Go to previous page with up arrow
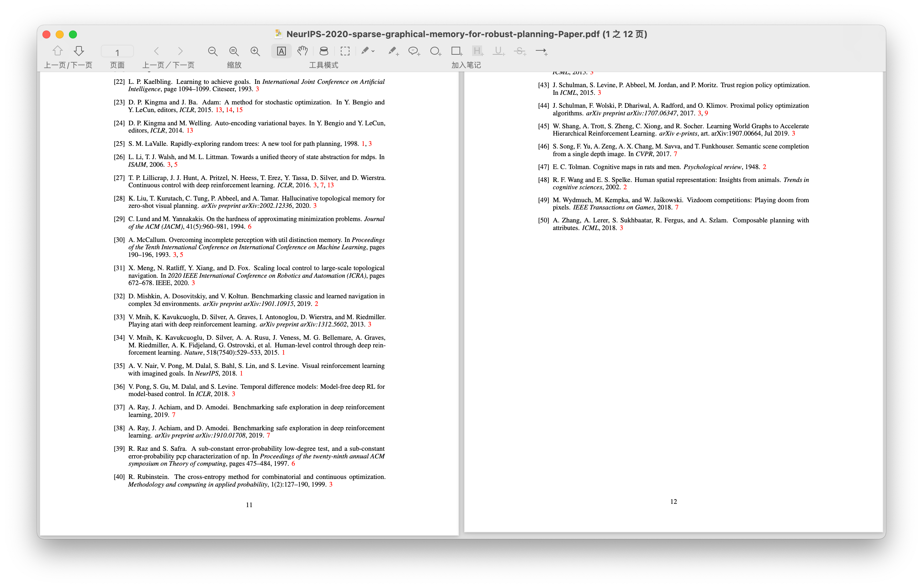This screenshot has height=588, width=923. click(x=57, y=51)
